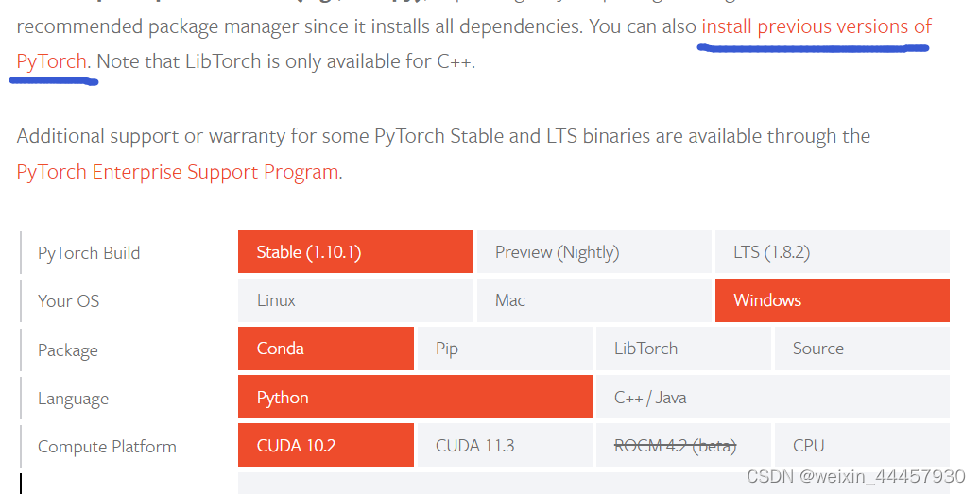Choose C++ / Java language
Image resolution: width=980 pixels, height=494 pixels.
coord(772,398)
